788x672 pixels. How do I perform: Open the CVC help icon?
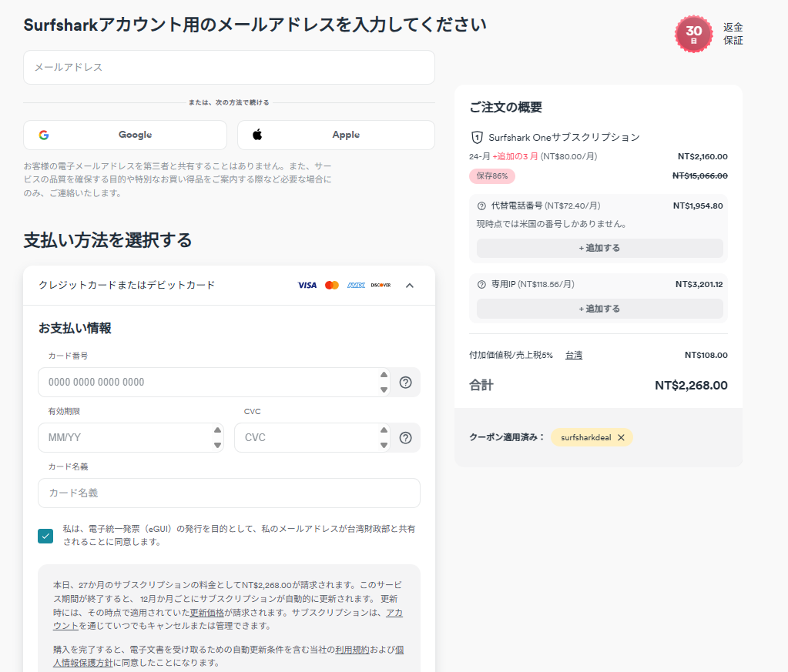click(x=405, y=437)
